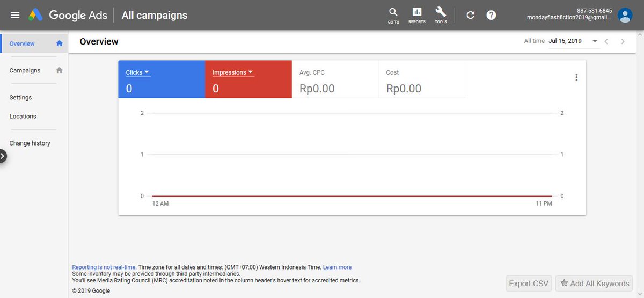This screenshot has width=644, height=298.
Task: Click the refresh icon
Action: pyautogui.click(x=471, y=15)
